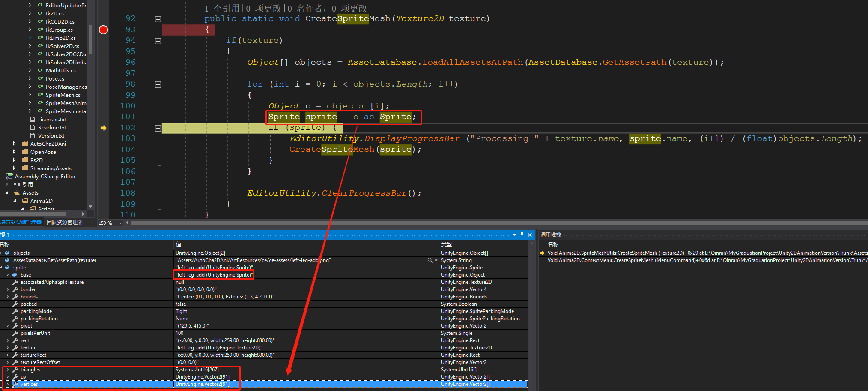Screen dimensions: 868x391
Task: Expand the border watch entry
Action: point(8,289)
